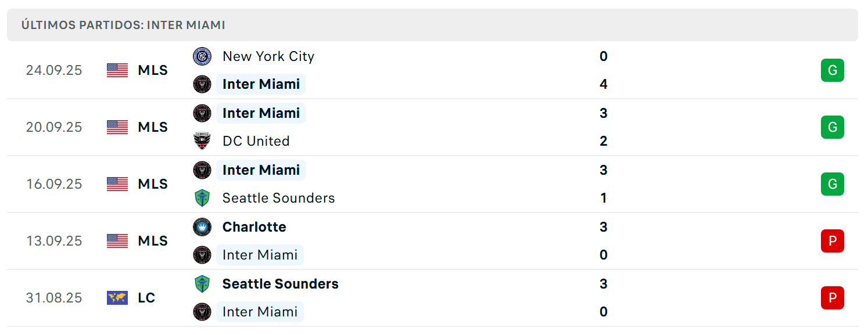This screenshot has width=868, height=335.
Task: Click red P badge for 31.08.25 match
Action: point(832,298)
